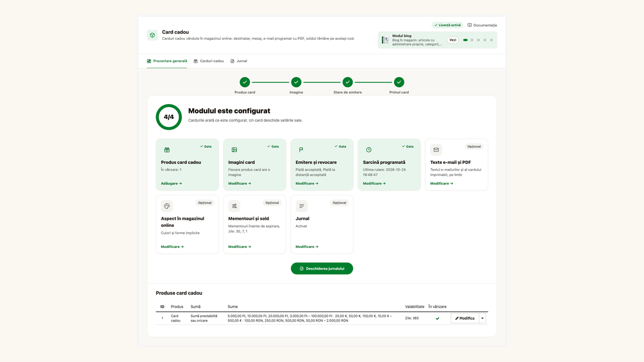Click the flag icon on Emitere și revocare
This screenshot has height=362, width=644.
point(301,150)
